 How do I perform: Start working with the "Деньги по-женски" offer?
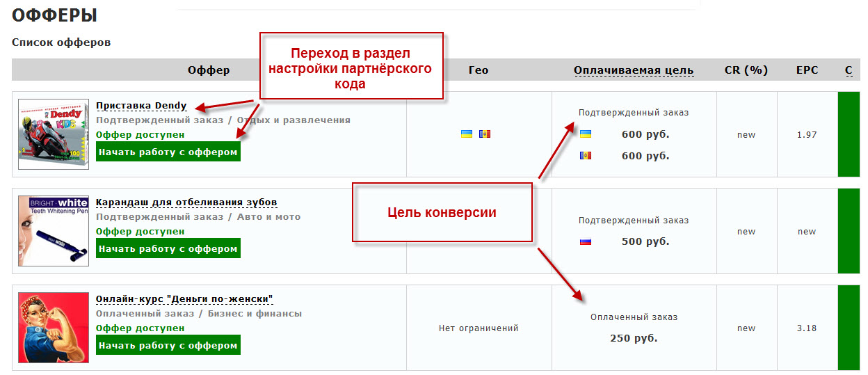tap(168, 345)
